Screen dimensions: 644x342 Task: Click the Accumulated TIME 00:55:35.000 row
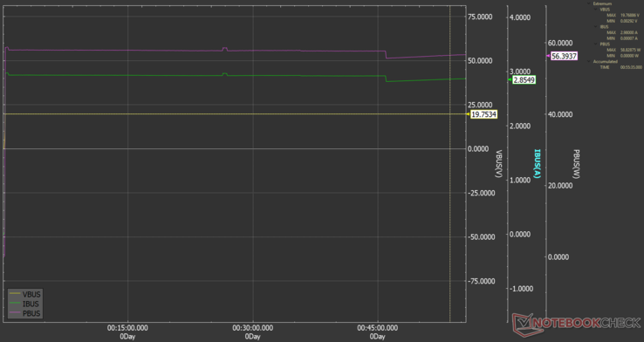point(621,67)
